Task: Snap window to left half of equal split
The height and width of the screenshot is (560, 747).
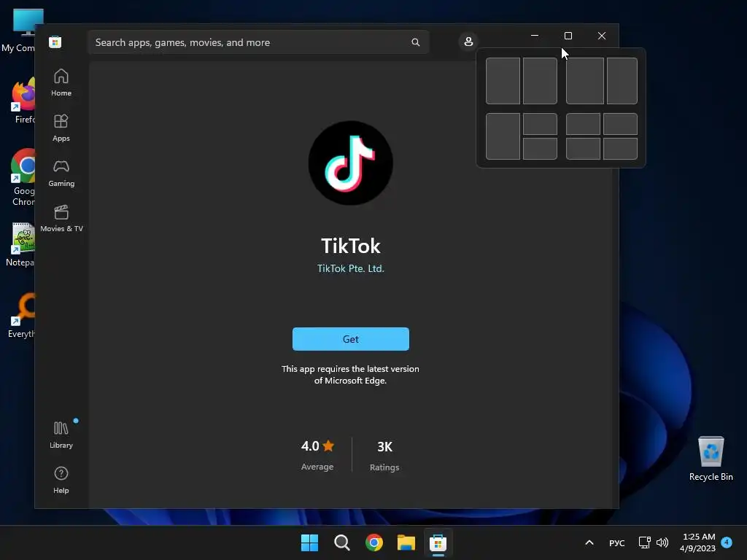Action: coord(503,81)
